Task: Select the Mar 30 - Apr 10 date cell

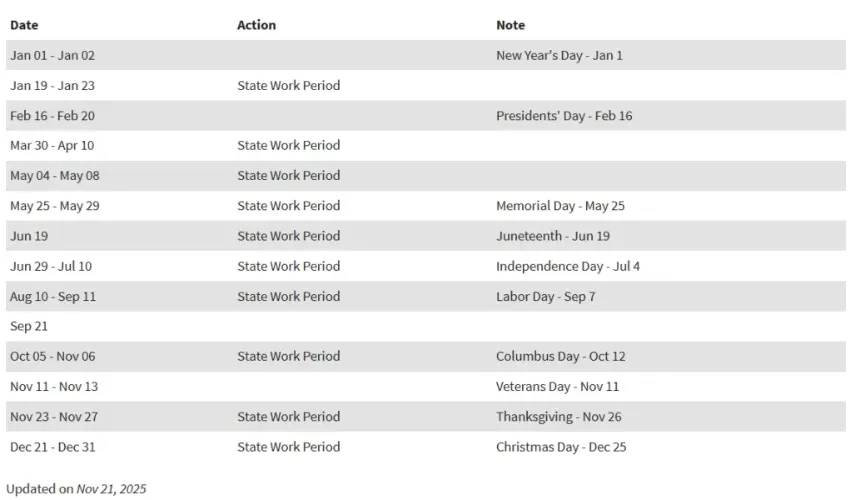Action: tap(52, 145)
